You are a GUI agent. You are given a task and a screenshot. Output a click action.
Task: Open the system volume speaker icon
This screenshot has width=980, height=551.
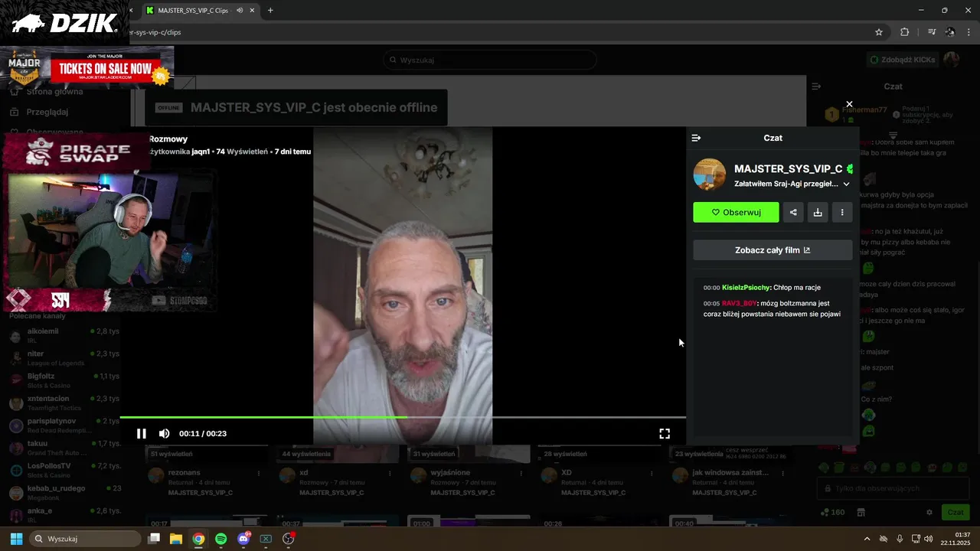(x=928, y=539)
